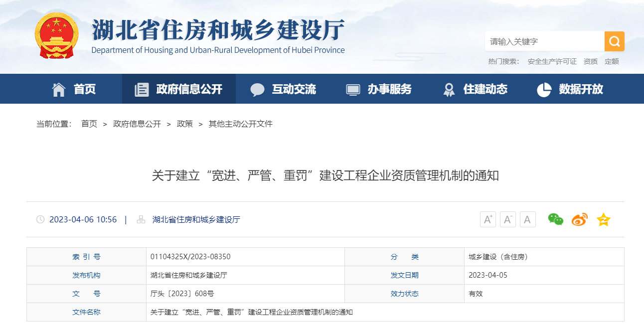Share the article via Weibo icon

[x=580, y=219]
